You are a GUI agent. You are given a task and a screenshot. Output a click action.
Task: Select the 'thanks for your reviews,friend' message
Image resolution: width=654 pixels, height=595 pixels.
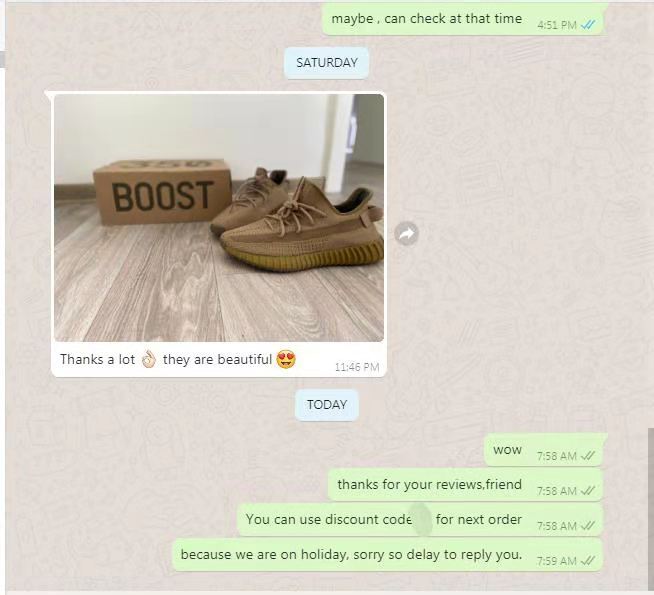pos(465,485)
